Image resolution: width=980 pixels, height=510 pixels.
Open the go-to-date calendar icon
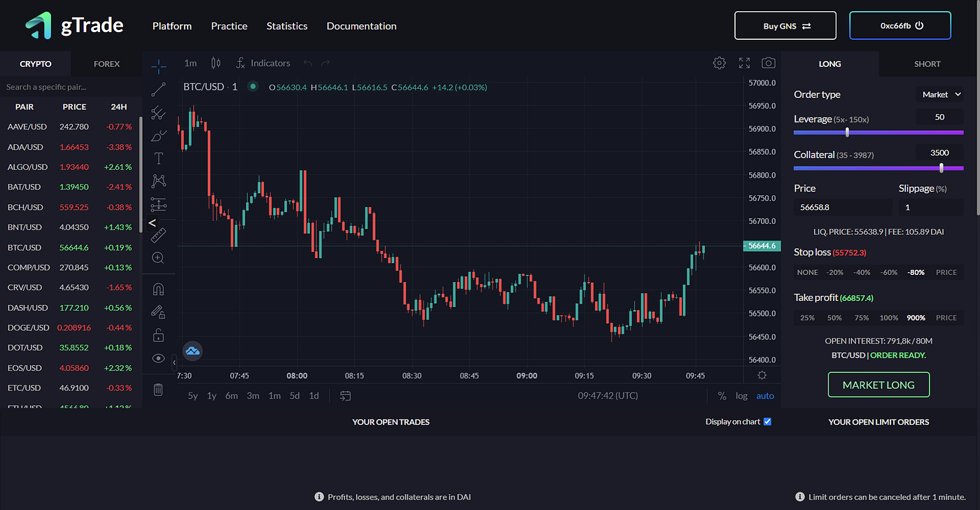click(345, 396)
